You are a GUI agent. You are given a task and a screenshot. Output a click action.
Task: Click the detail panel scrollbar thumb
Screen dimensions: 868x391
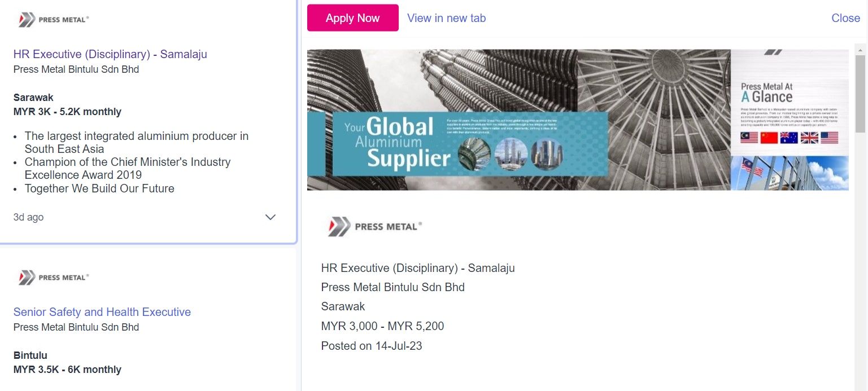(860, 94)
